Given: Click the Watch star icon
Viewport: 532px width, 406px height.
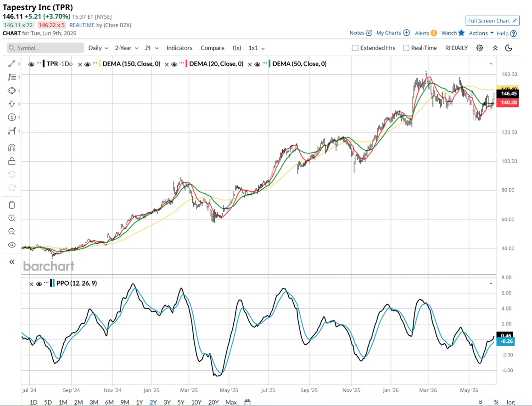Looking at the screenshot, I should click(461, 33).
